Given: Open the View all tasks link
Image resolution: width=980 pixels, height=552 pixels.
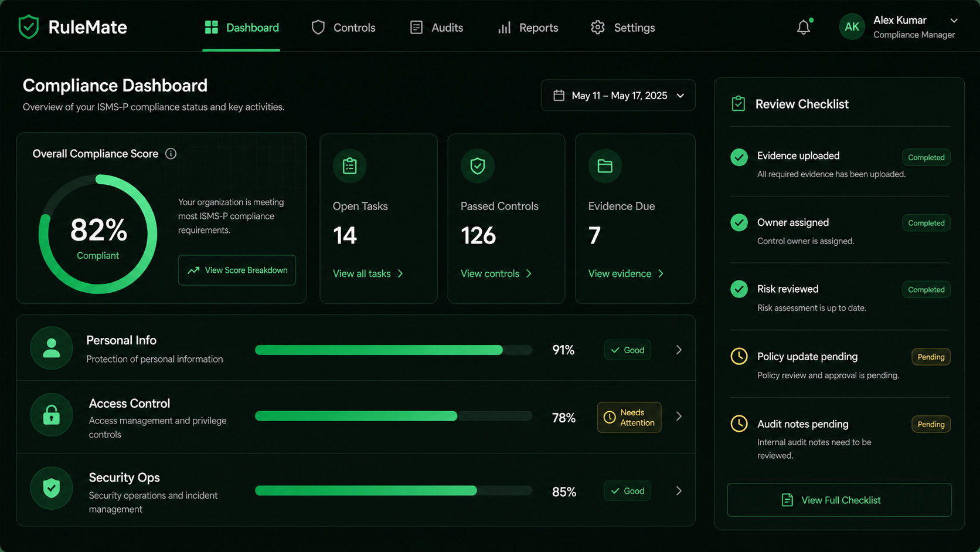Looking at the screenshot, I should (368, 274).
